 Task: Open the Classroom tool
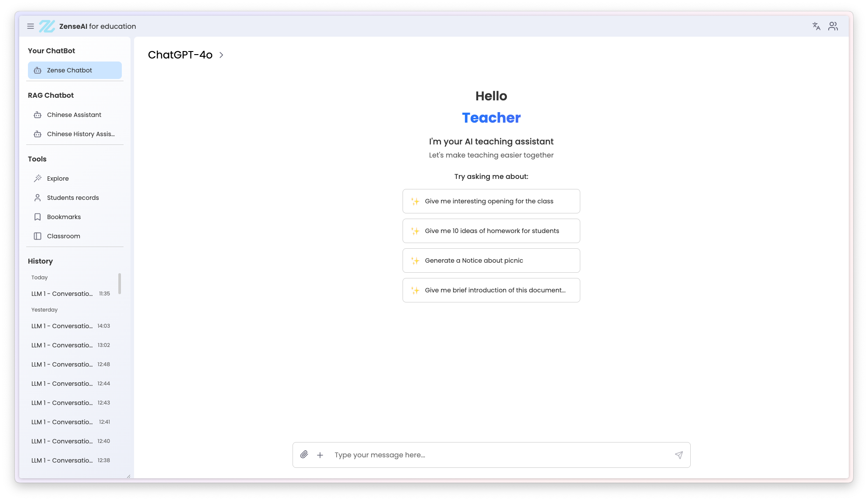coord(63,236)
